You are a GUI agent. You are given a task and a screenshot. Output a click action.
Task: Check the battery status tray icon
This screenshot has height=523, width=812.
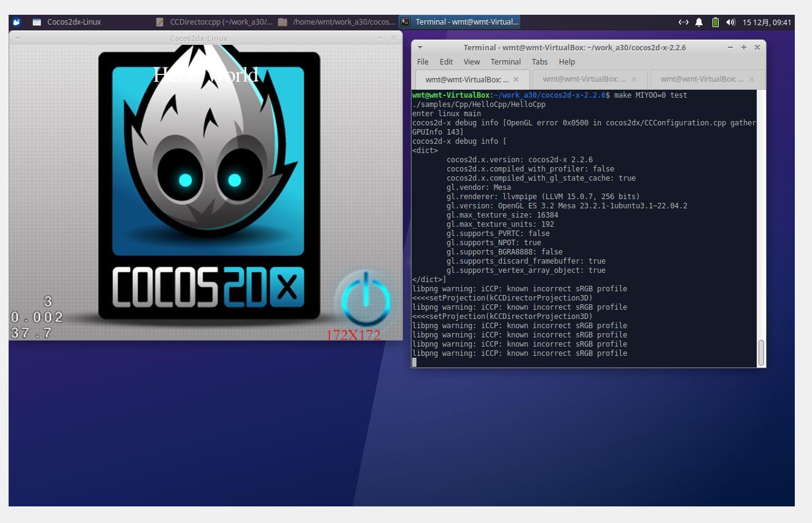tap(716, 22)
